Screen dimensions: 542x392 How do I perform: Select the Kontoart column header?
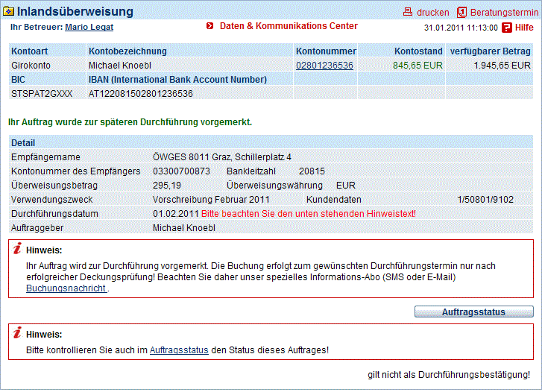tap(29, 51)
